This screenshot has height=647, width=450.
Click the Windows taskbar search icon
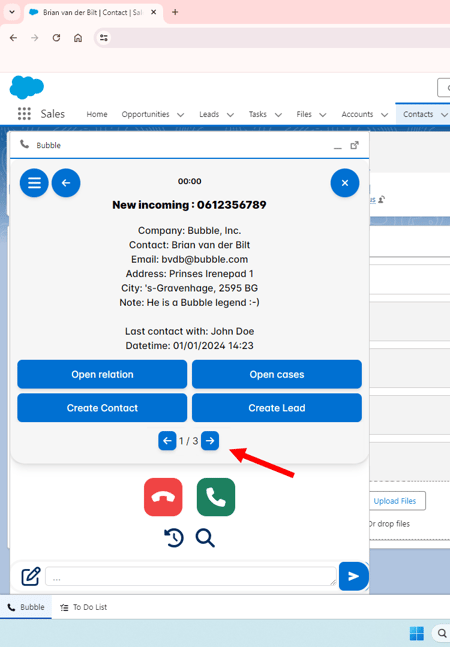442,633
